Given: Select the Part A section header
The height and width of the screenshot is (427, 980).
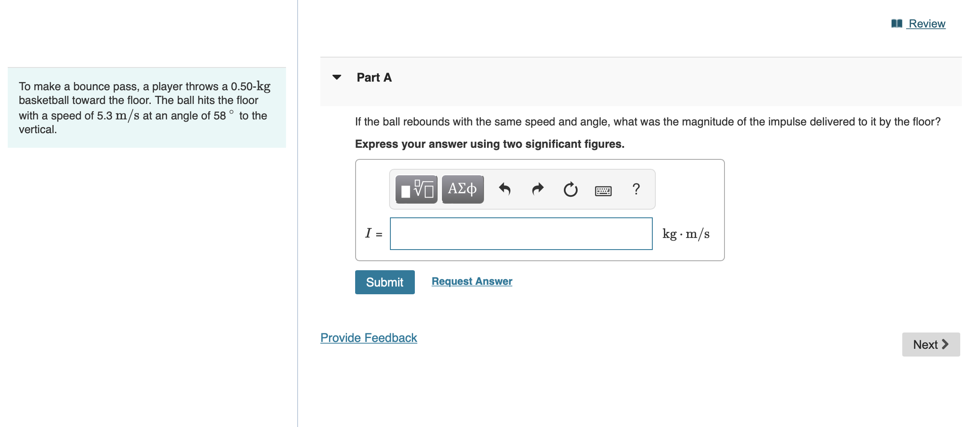Looking at the screenshot, I should pos(373,77).
